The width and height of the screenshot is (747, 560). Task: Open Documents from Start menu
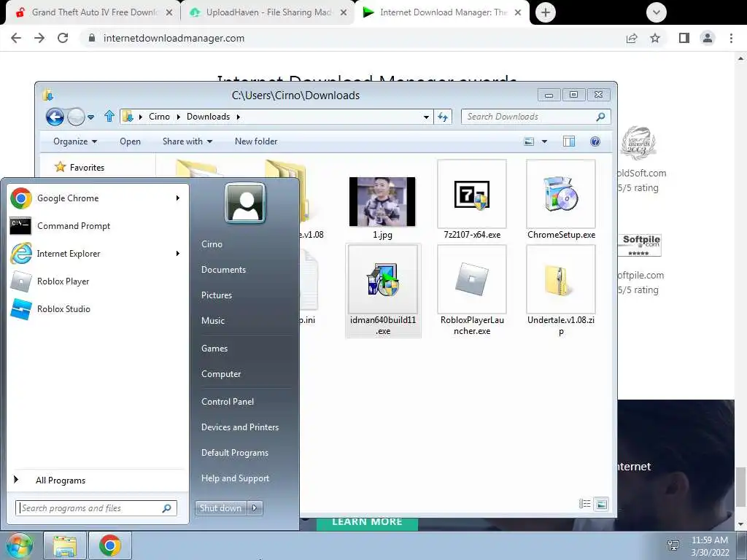[223, 270]
